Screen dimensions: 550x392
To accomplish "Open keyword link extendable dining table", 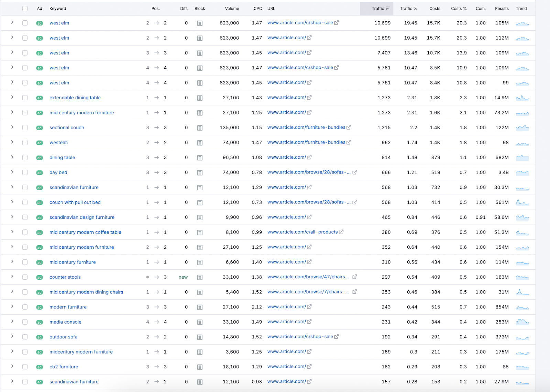I will (75, 98).
